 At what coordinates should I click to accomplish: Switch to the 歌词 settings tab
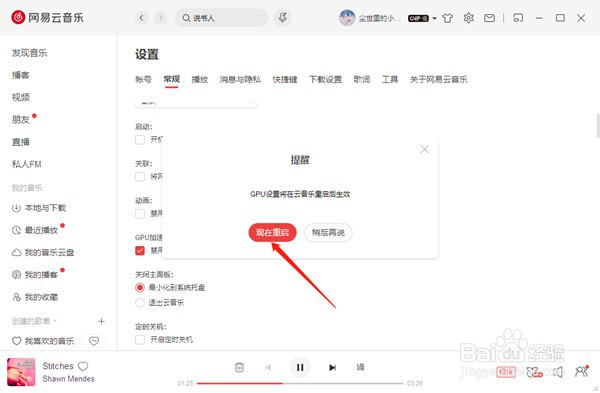point(362,79)
